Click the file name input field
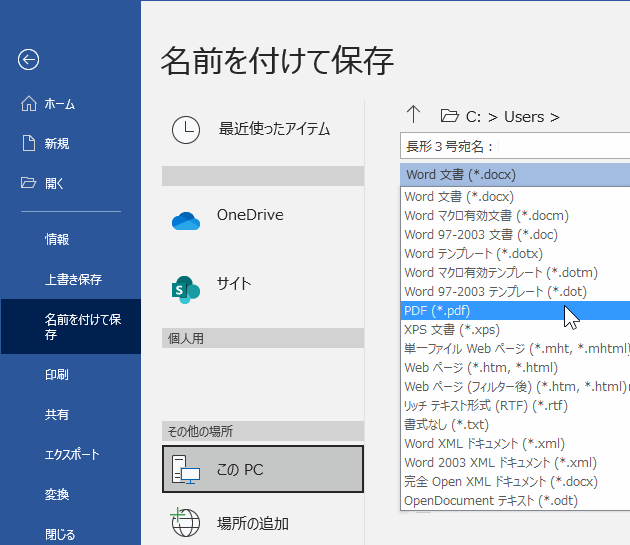630x545 pixels. pos(560,146)
